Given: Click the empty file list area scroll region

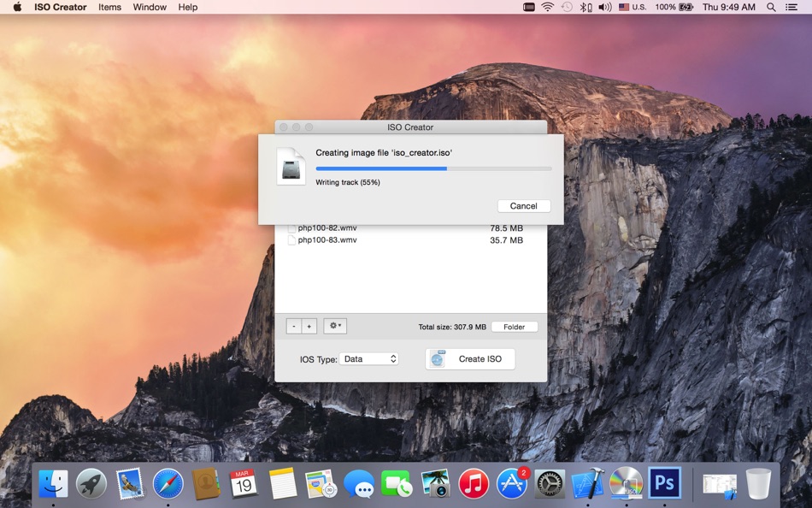Looking at the screenshot, I should point(410,280).
